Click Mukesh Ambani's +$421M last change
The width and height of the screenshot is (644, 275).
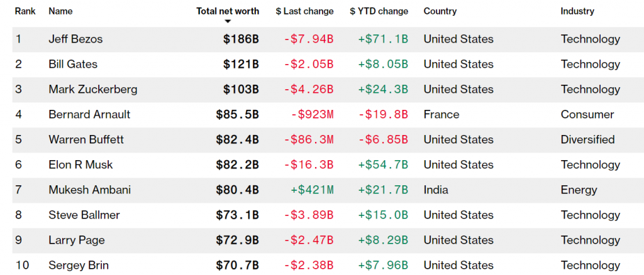pos(311,190)
